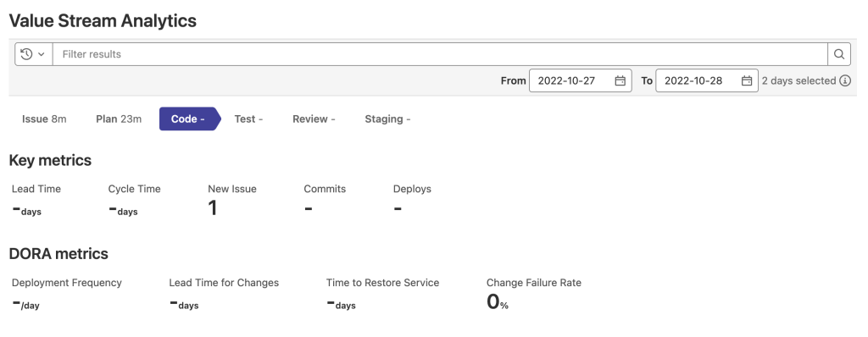Click the Commits metric
Image resolution: width=868 pixels, height=337 pixels.
(x=325, y=201)
